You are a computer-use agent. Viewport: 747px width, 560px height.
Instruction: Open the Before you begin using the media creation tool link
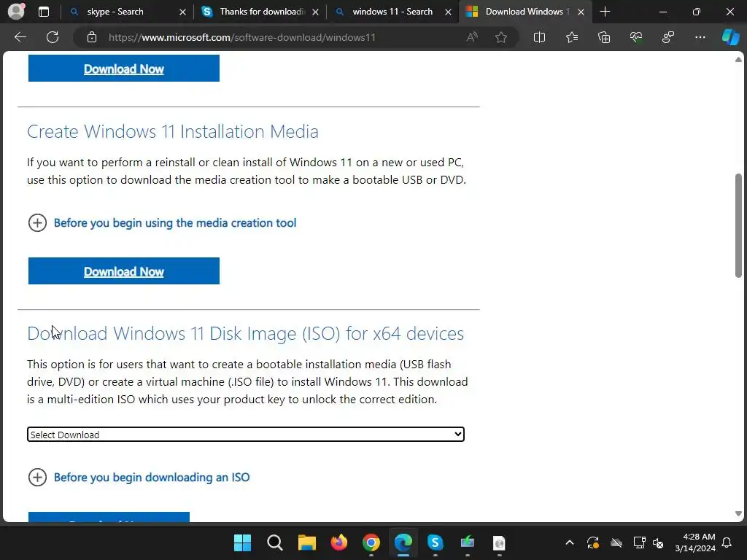175,223
